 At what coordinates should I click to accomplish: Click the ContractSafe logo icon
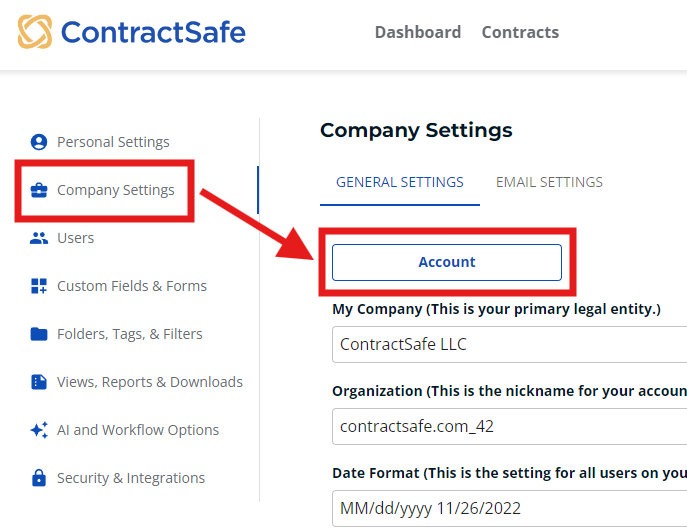pyautogui.click(x=35, y=32)
